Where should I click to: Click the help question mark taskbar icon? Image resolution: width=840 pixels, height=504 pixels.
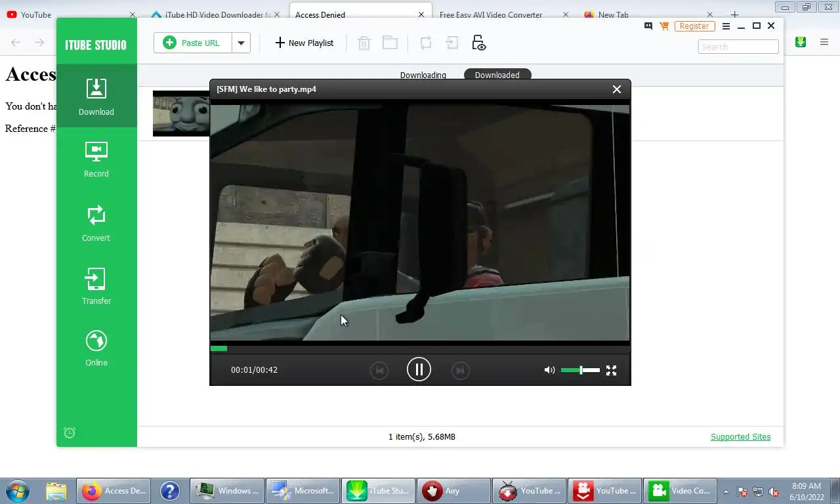pos(170,491)
